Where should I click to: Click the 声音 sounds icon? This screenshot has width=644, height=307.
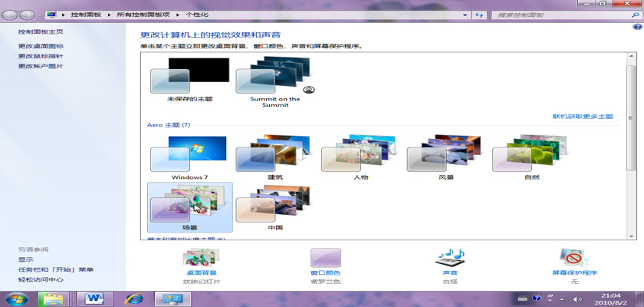point(450,258)
